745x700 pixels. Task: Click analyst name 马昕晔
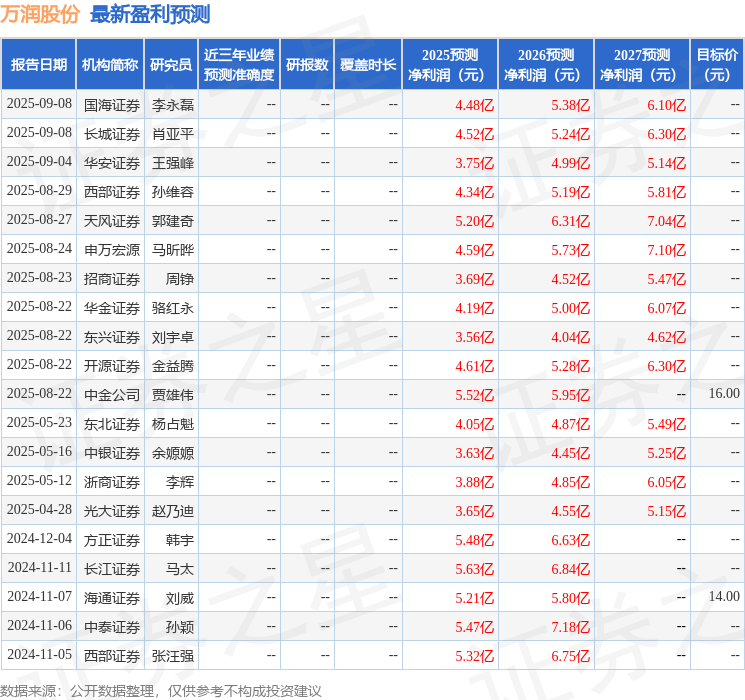pos(172,250)
